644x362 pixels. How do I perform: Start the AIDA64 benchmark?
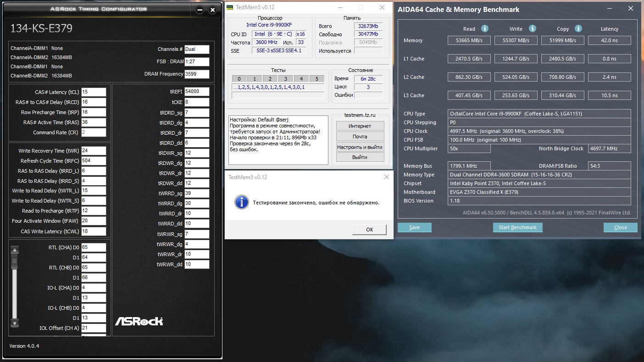point(518,227)
